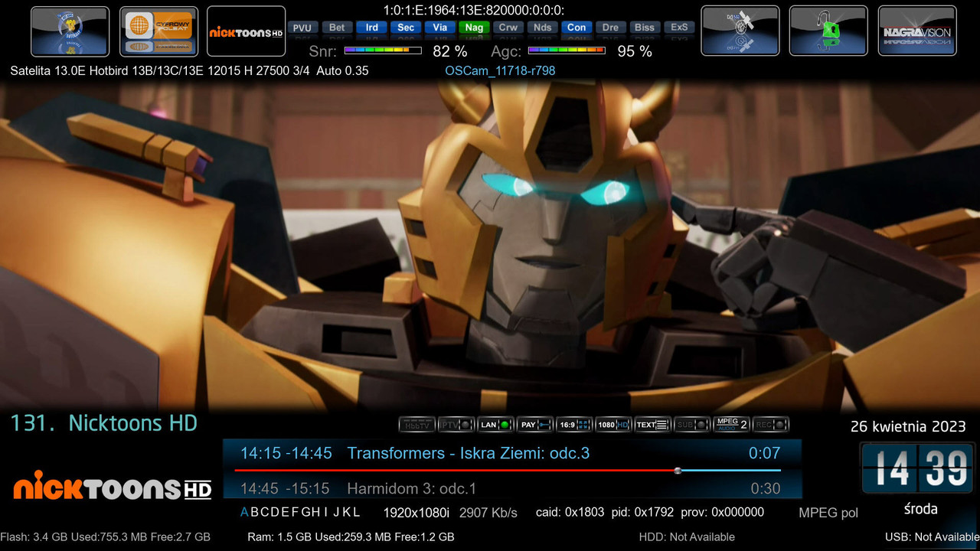Click the 16:9 aspect ratio icon
This screenshot has height=551, width=980.
click(574, 425)
